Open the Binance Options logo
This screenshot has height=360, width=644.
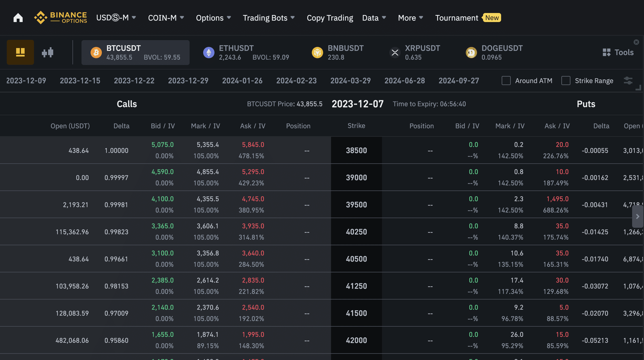[x=61, y=18]
